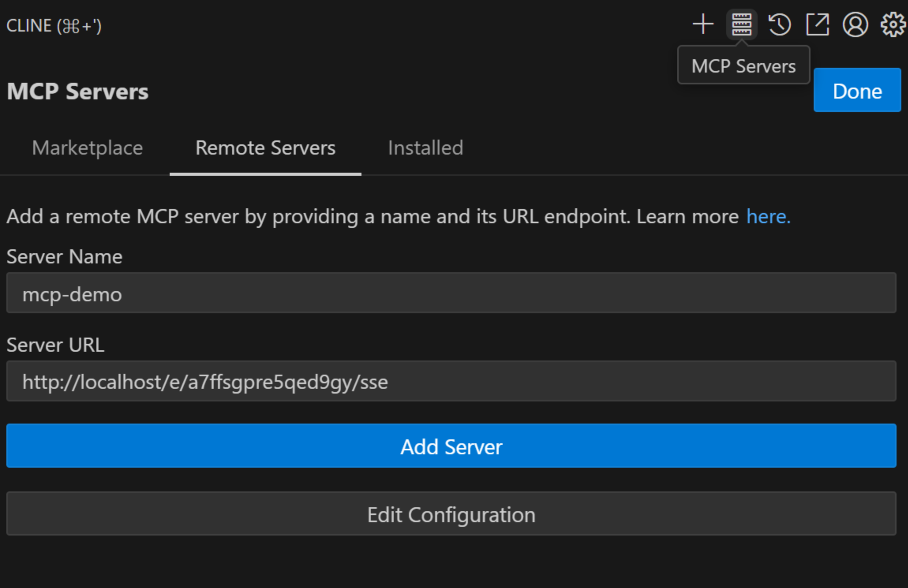Open the MCP Servers icon in the toolbar
Viewport: 908px width, 588px height.
pos(741,24)
